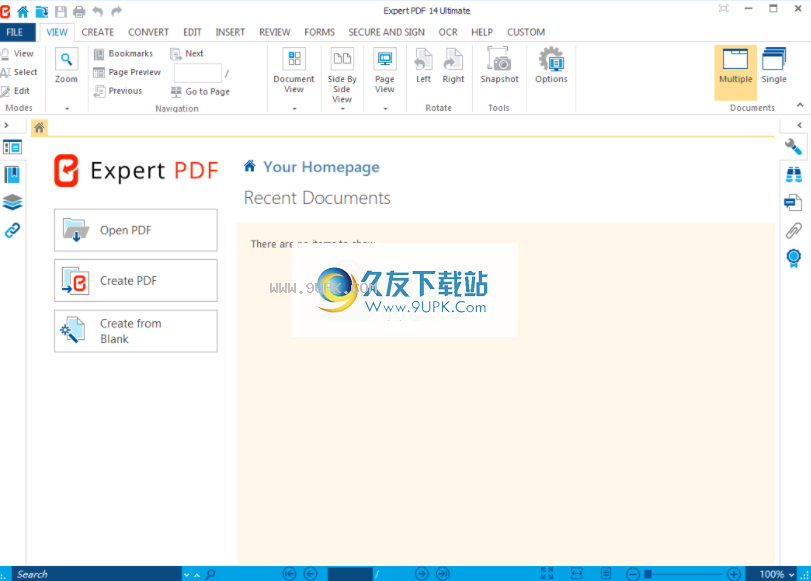The height and width of the screenshot is (581, 811).
Task: Click the home tab icon above document area
Action: click(39, 128)
